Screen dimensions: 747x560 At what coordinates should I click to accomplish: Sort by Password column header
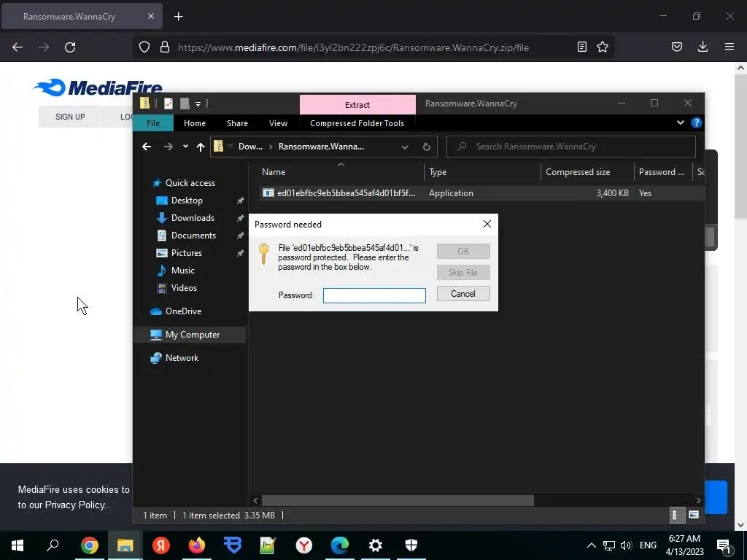(x=662, y=172)
